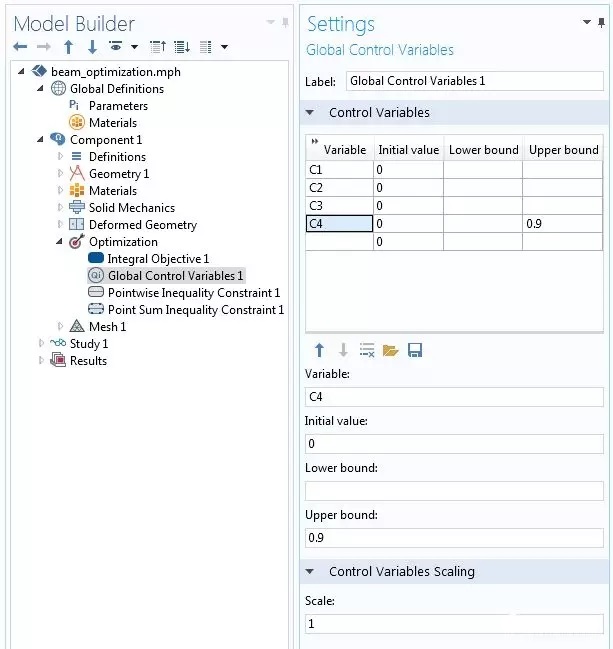Pin the Model Builder panel
This screenshot has width=613, height=649.
(x=285, y=22)
